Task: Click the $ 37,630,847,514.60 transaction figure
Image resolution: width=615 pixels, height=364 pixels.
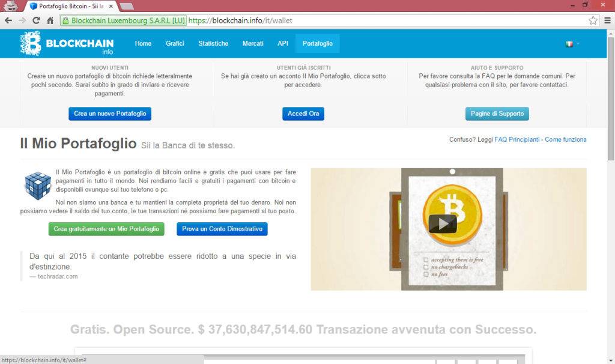Action: pyautogui.click(x=255, y=330)
